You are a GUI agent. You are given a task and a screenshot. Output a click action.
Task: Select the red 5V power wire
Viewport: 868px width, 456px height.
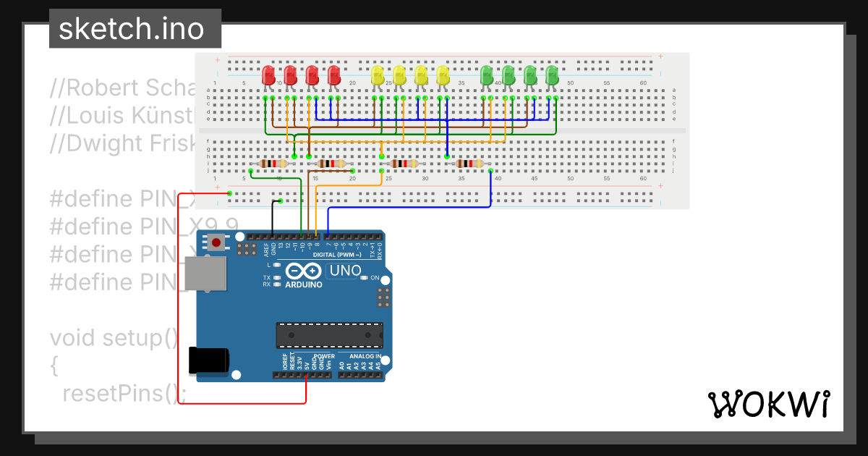(178, 304)
